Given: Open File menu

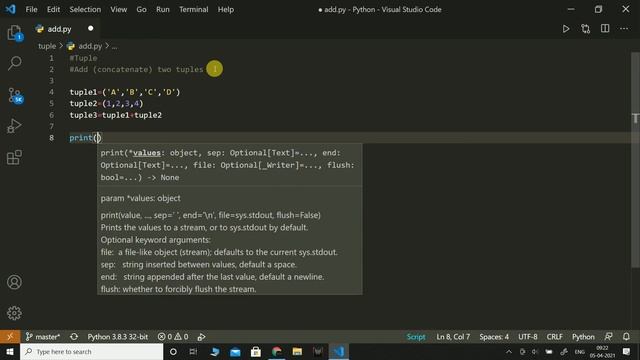Looking at the screenshot, I should click(x=31, y=9).
